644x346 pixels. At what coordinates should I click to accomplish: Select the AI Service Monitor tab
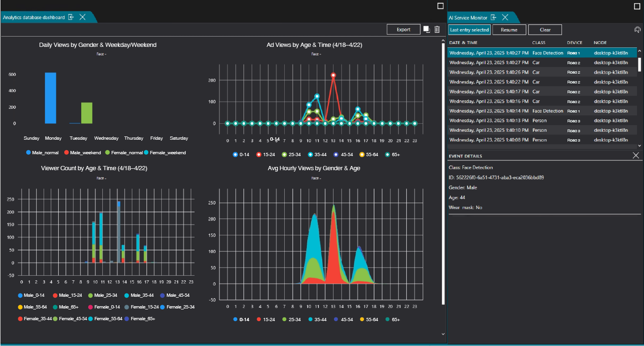coord(468,17)
